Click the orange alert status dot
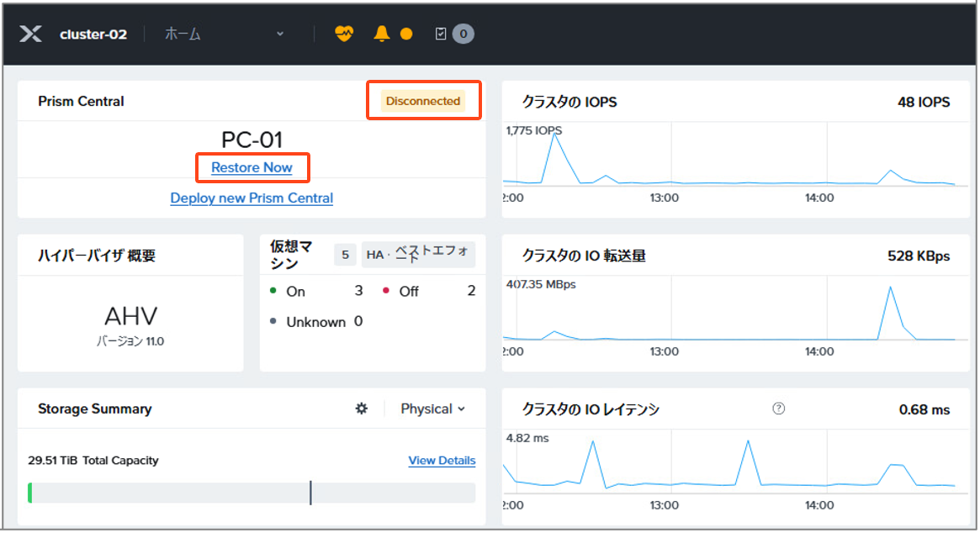980x533 pixels. (x=406, y=34)
